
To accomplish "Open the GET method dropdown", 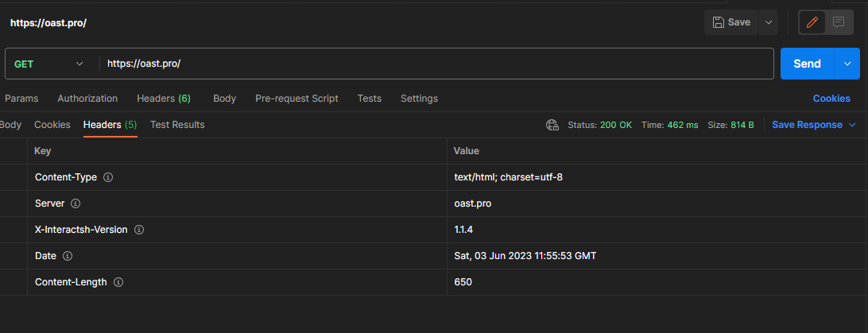I will click(49, 64).
